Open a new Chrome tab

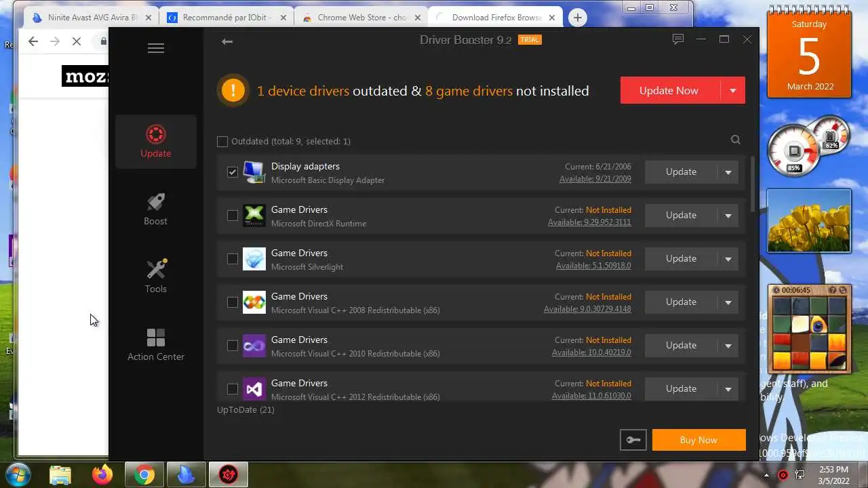(578, 18)
